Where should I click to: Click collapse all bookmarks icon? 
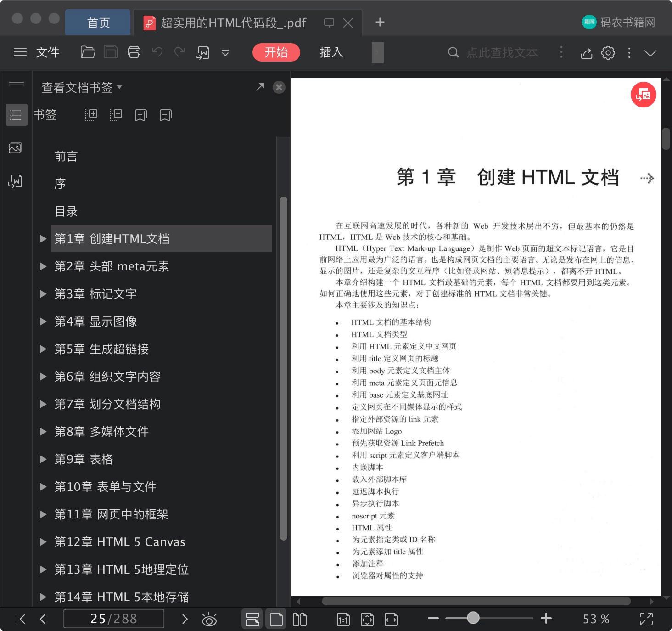point(116,115)
